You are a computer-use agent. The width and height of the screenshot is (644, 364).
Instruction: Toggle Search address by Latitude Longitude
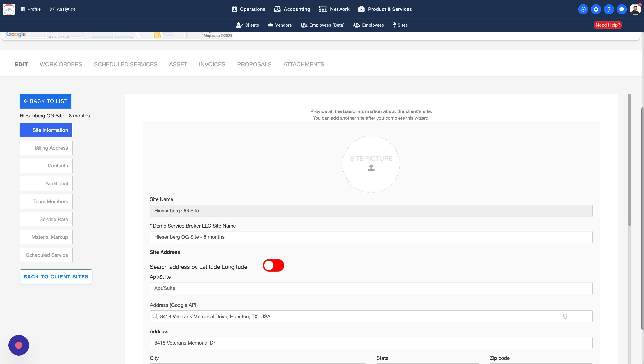coord(273,266)
